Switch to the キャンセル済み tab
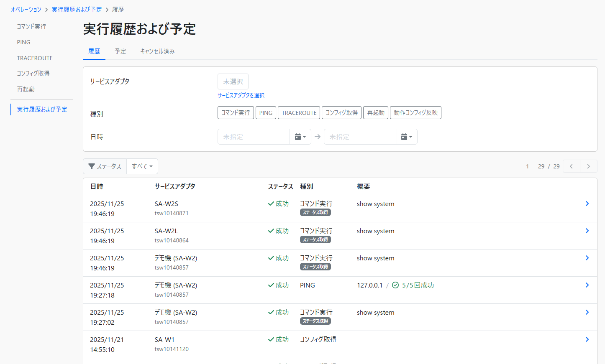 (x=157, y=51)
